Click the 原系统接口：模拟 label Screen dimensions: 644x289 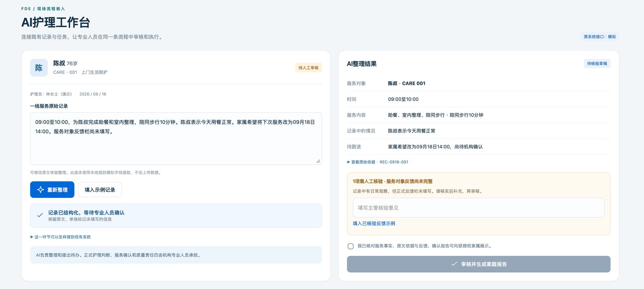click(600, 37)
